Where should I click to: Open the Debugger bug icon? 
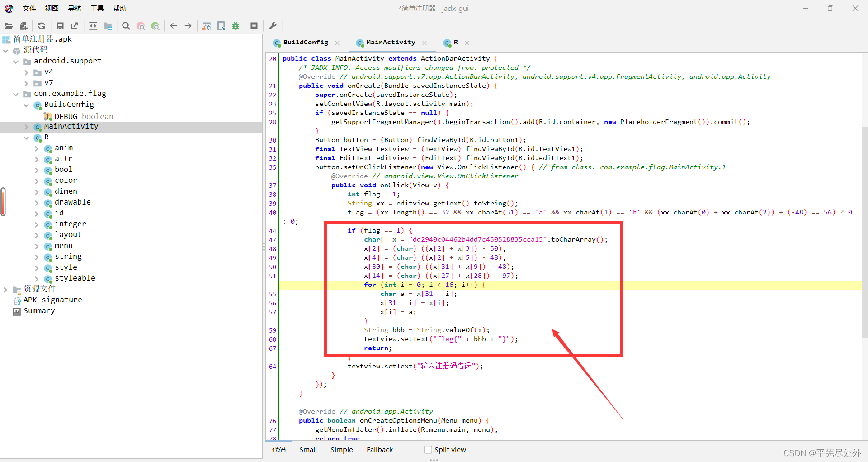coord(236,26)
